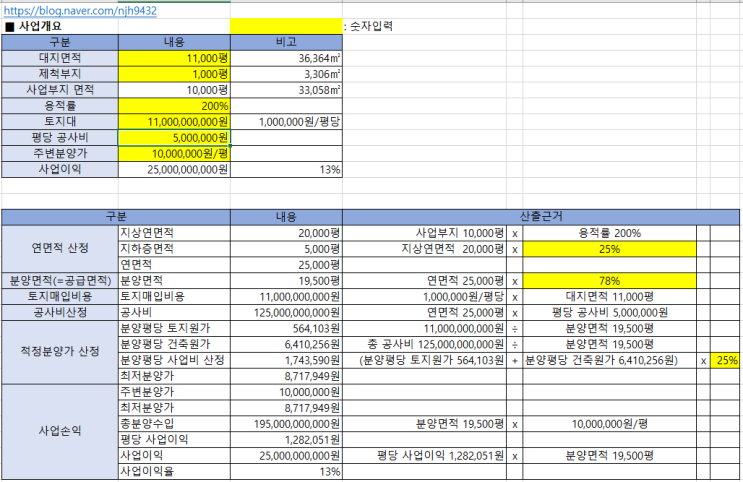Click the 비고 column header
The image size is (743, 482).
(x=286, y=42)
